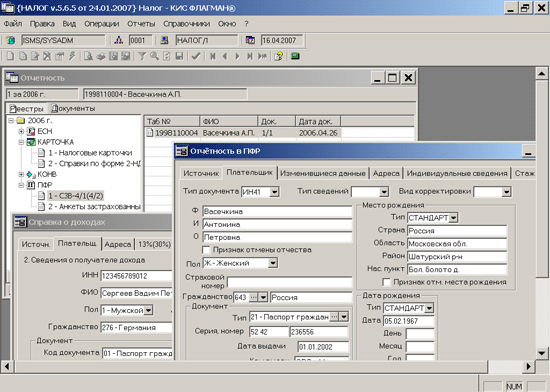The width and height of the screenshot is (550, 392).
Task: Click the help question mark toolbar icon
Action: coord(279,56)
